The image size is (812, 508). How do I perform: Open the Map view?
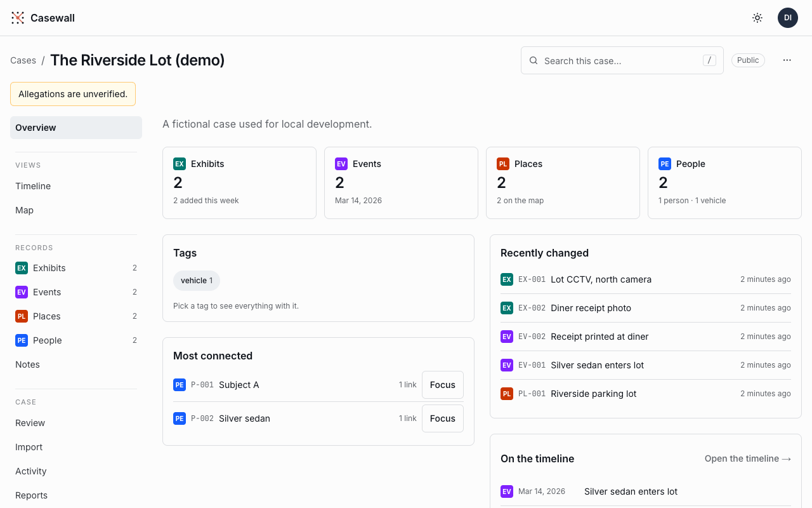(x=76, y=210)
